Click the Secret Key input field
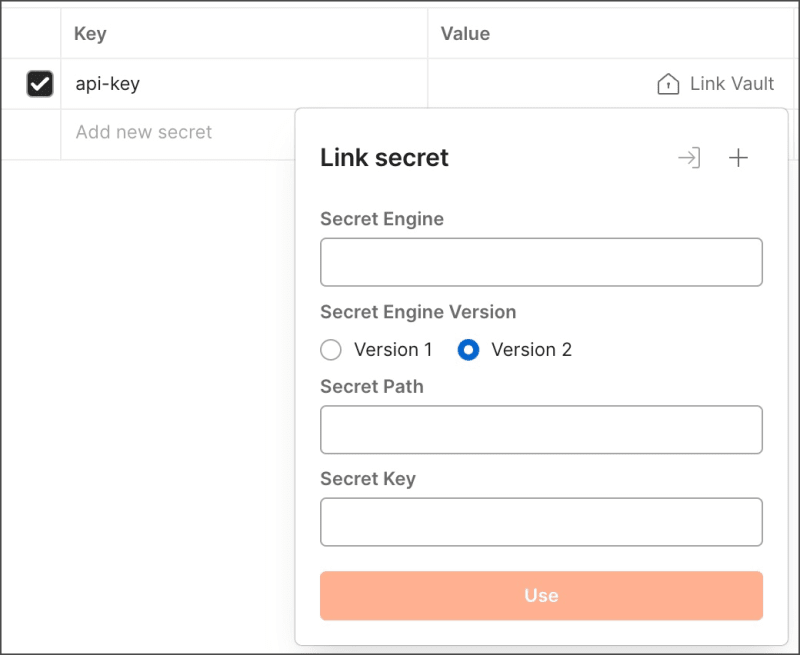 (x=541, y=521)
